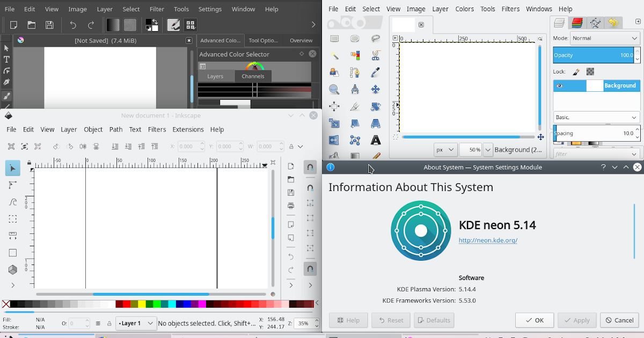Expand GIMP's px unit dropdown
Image resolution: width=644 pixels, height=338 pixels.
pyautogui.click(x=445, y=150)
